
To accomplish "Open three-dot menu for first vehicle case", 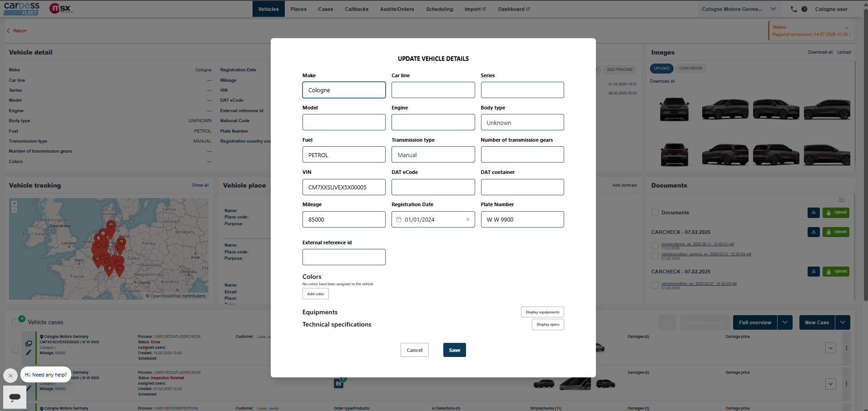I will point(846,348).
